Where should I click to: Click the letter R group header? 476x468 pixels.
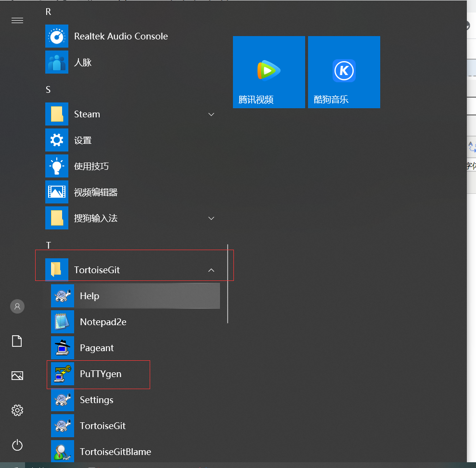click(48, 12)
